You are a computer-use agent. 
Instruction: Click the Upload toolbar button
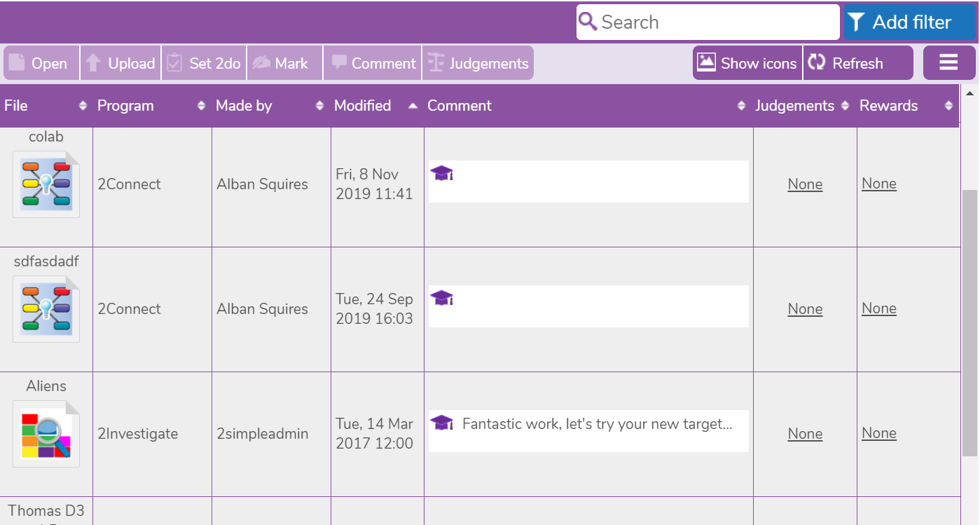120,63
